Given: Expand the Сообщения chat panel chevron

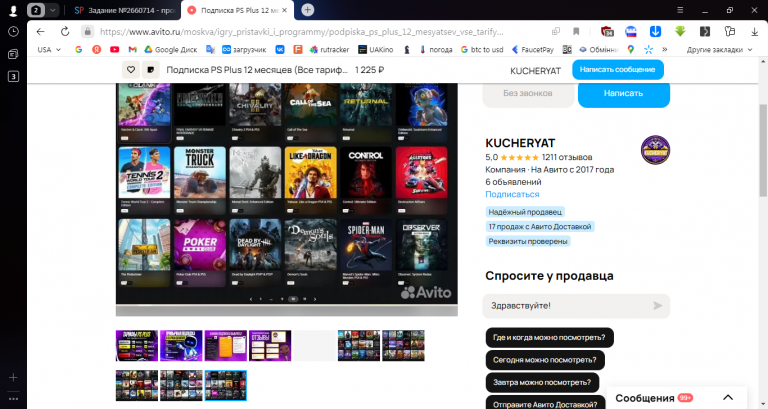Looking at the screenshot, I should (728, 397).
